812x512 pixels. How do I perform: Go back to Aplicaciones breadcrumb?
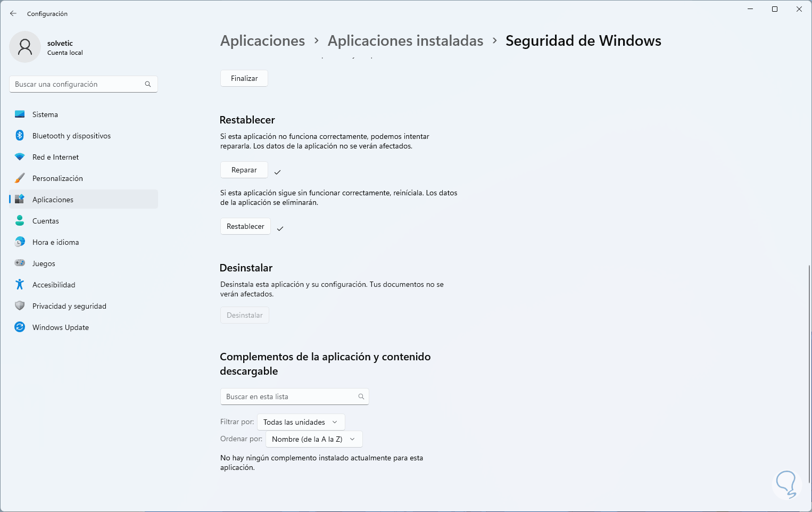click(x=263, y=41)
